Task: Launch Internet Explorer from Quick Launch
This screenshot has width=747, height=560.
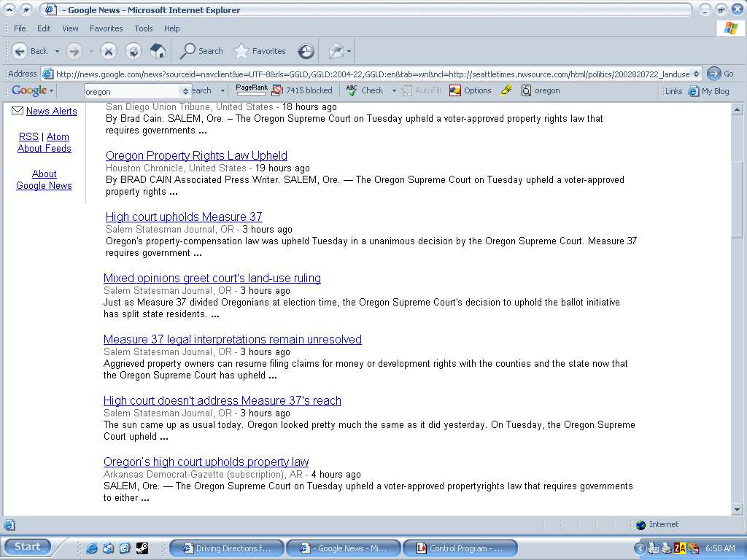Action: [x=91, y=548]
